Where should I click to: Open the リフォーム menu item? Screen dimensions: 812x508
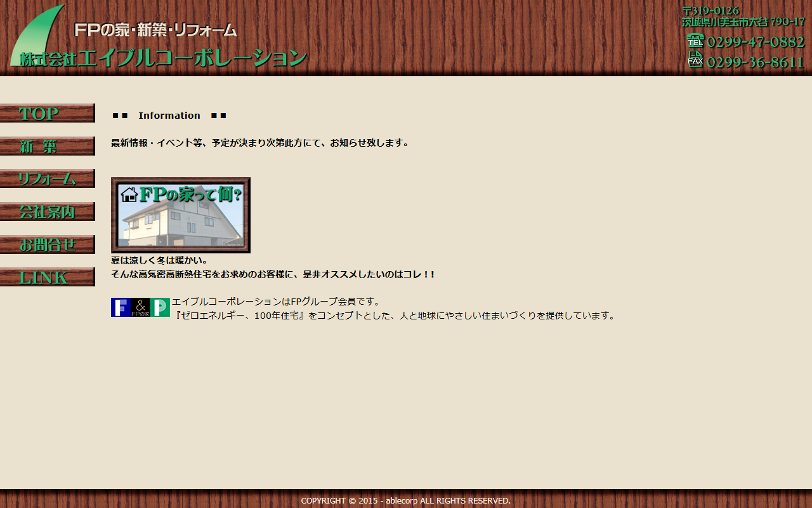tap(48, 178)
